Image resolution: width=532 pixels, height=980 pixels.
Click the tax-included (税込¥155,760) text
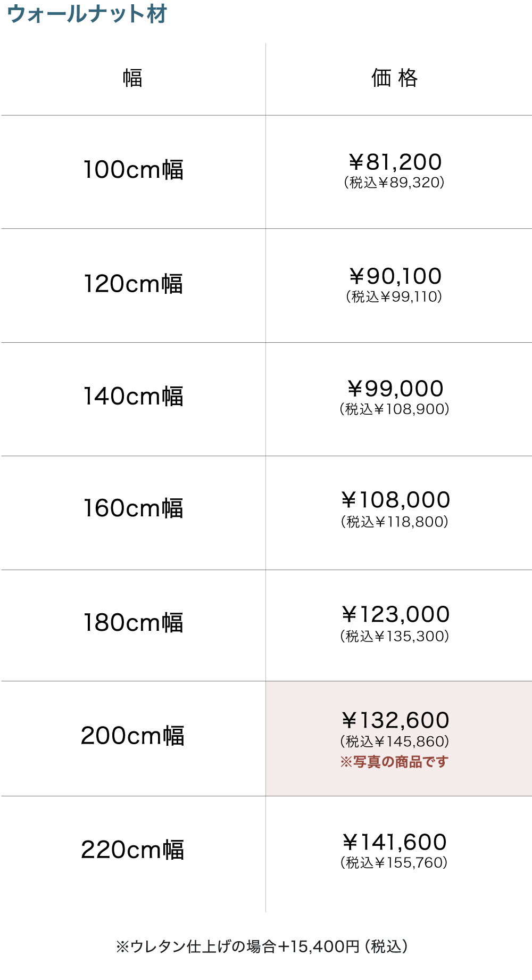click(x=394, y=863)
